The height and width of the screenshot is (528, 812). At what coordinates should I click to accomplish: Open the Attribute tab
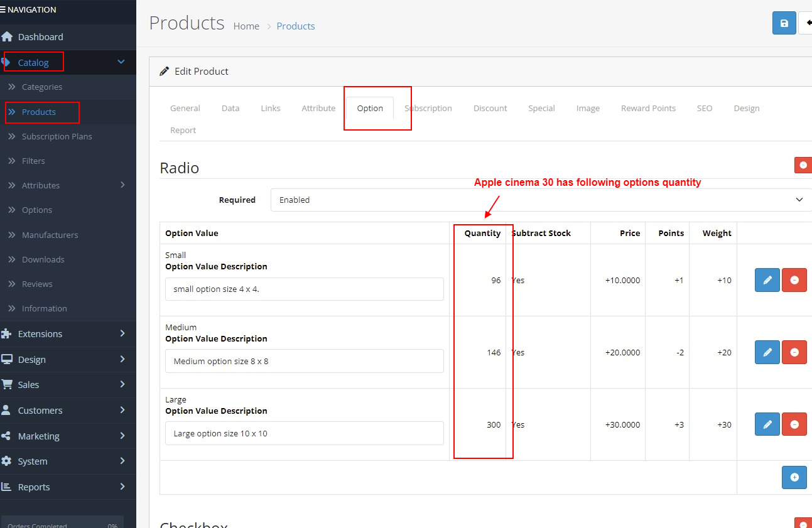tap(318, 108)
